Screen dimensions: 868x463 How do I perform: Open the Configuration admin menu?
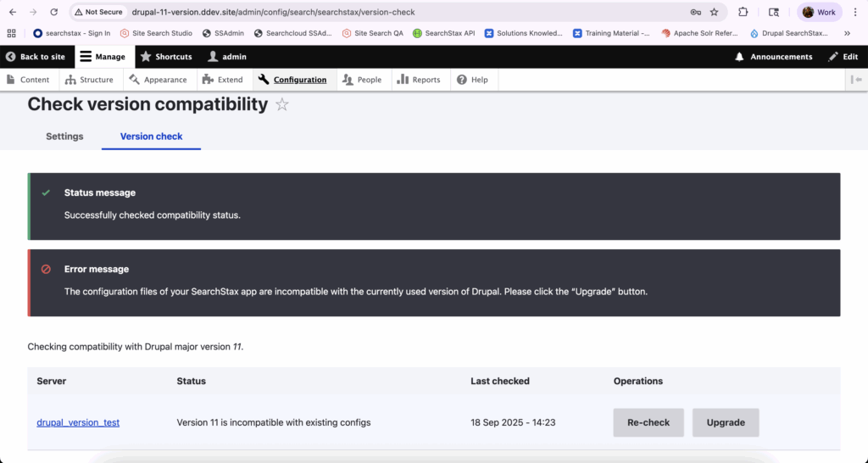(294, 80)
